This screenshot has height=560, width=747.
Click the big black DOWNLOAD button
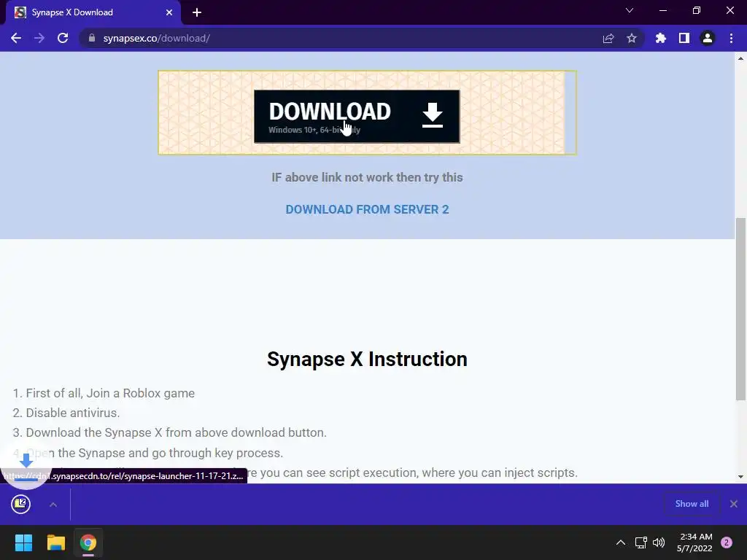click(357, 116)
